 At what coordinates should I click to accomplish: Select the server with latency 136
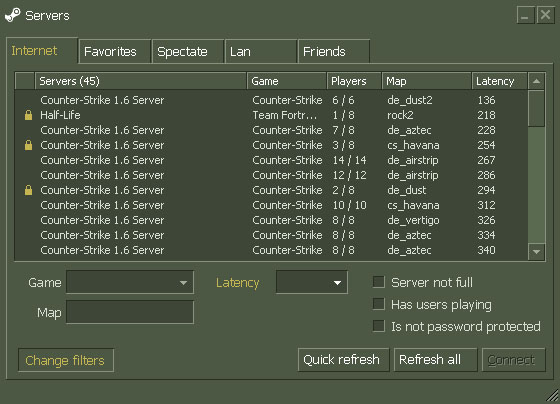point(271,100)
